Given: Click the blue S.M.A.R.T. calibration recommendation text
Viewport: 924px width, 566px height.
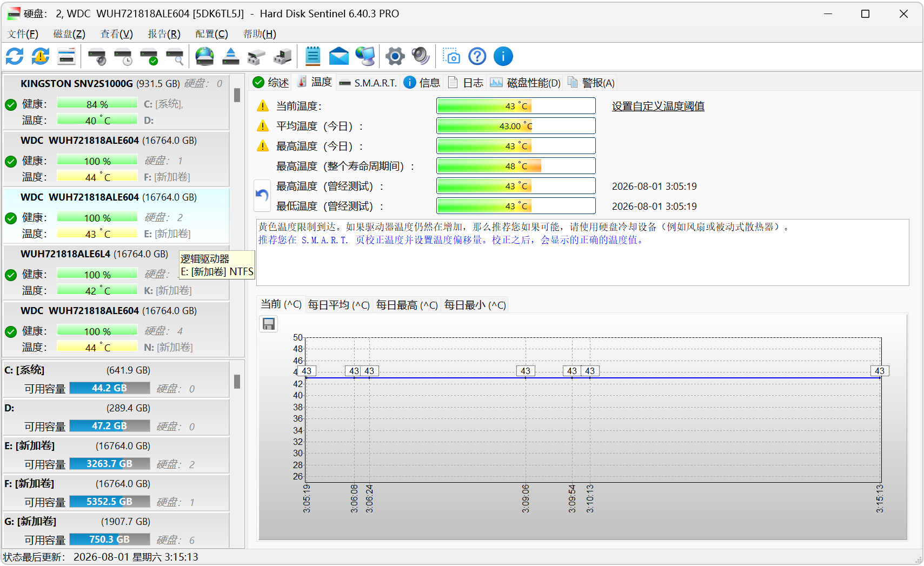Looking at the screenshot, I should coord(451,240).
